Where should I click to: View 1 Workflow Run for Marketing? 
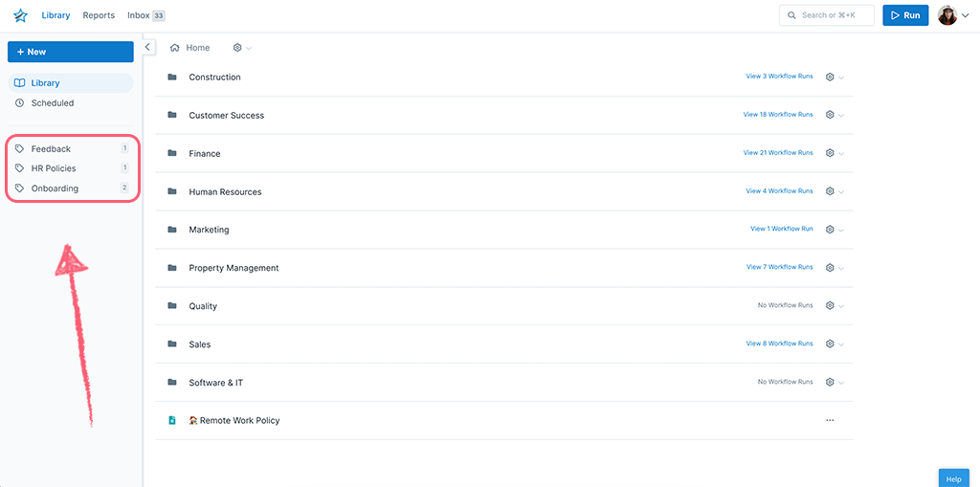pyautogui.click(x=782, y=229)
